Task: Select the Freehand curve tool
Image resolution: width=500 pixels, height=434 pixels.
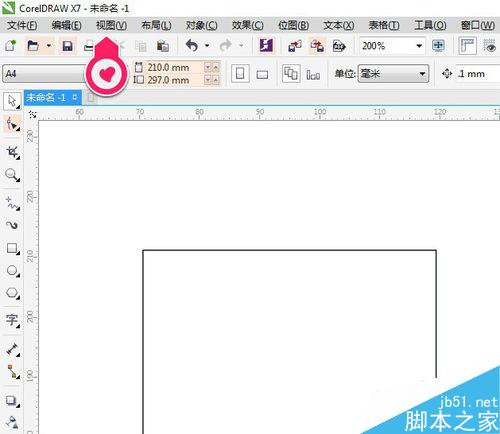Action: (12, 203)
